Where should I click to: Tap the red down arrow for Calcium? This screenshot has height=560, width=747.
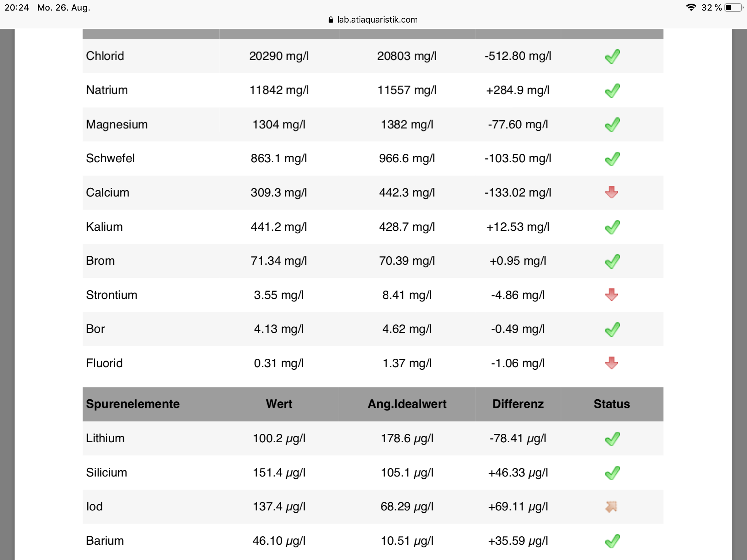tap(611, 192)
